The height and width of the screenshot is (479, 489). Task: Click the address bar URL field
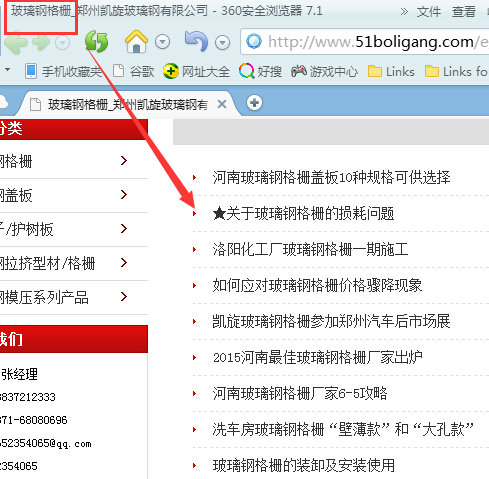tap(365, 42)
